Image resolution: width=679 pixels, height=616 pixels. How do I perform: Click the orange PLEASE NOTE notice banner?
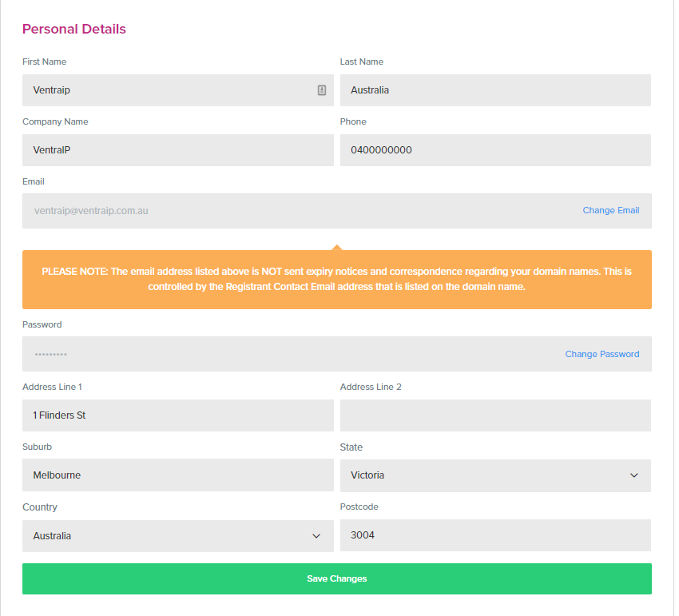(337, 280)
